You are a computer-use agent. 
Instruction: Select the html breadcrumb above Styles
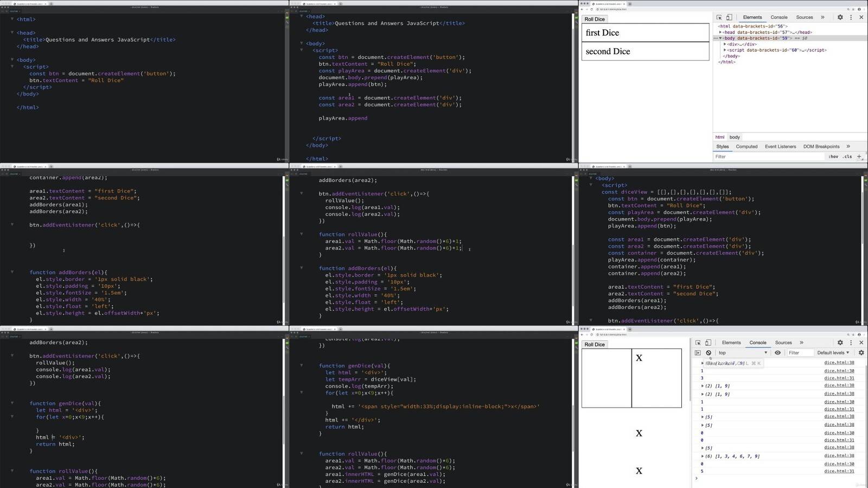pyautogui.click(x=719, y=137)
